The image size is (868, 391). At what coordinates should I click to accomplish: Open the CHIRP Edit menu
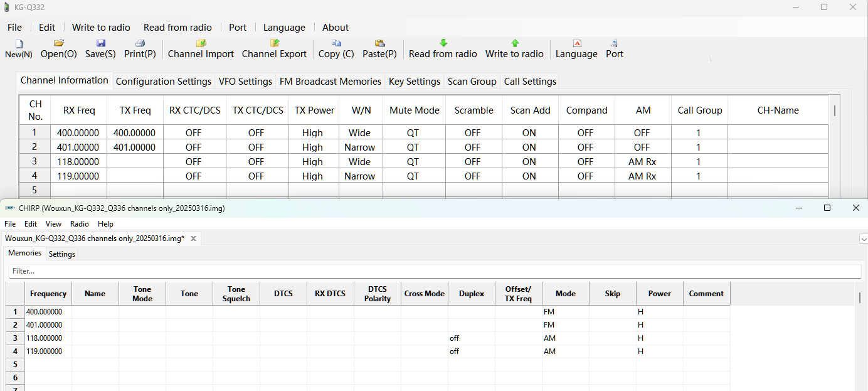pyautogui.click(x=31, y=224)
